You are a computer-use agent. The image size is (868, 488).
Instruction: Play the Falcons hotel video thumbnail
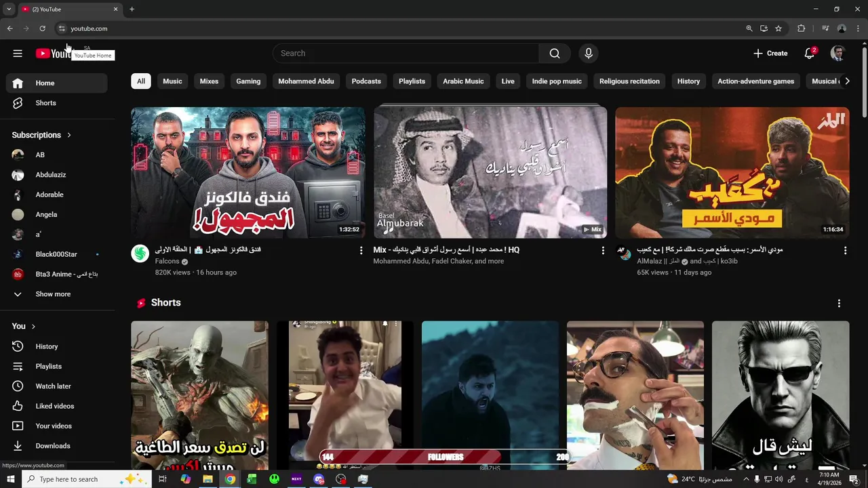(248, 173)
